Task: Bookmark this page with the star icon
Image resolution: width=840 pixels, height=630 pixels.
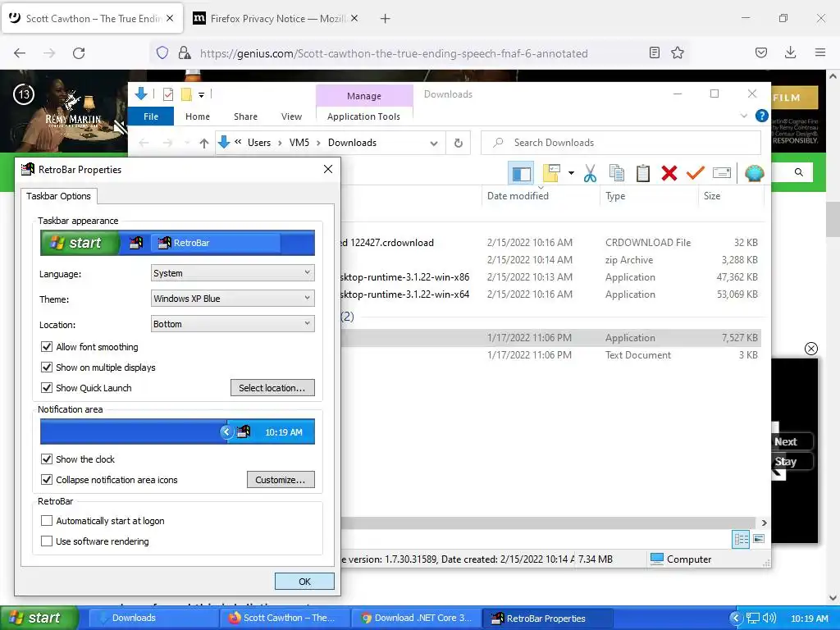Action: coord(678,53)
